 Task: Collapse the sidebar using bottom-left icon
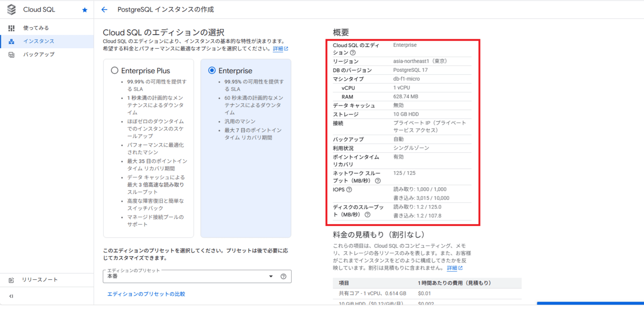pyautogui.click(x=11, y=296)
